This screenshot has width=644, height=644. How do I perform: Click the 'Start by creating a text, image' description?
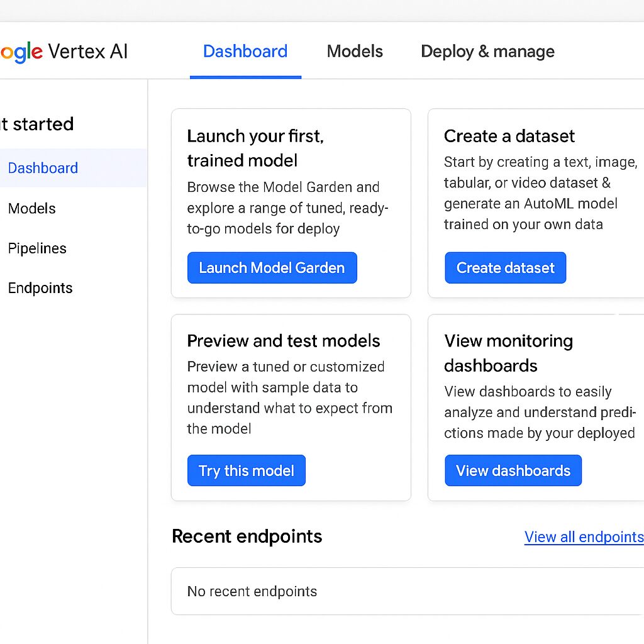click(540, 193)
